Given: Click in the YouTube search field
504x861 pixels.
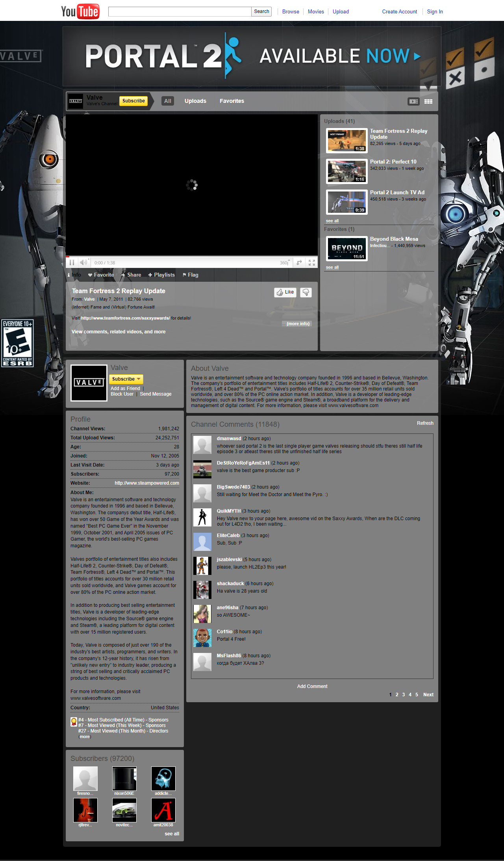Looking at the screenshot, I should click(x=180, y=11).
